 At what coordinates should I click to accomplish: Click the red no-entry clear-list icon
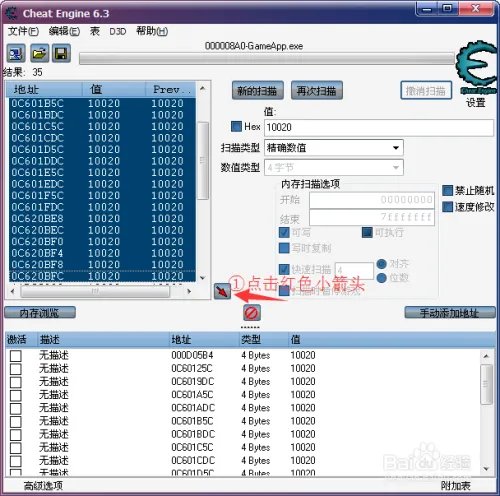click(x=252, y=313)
